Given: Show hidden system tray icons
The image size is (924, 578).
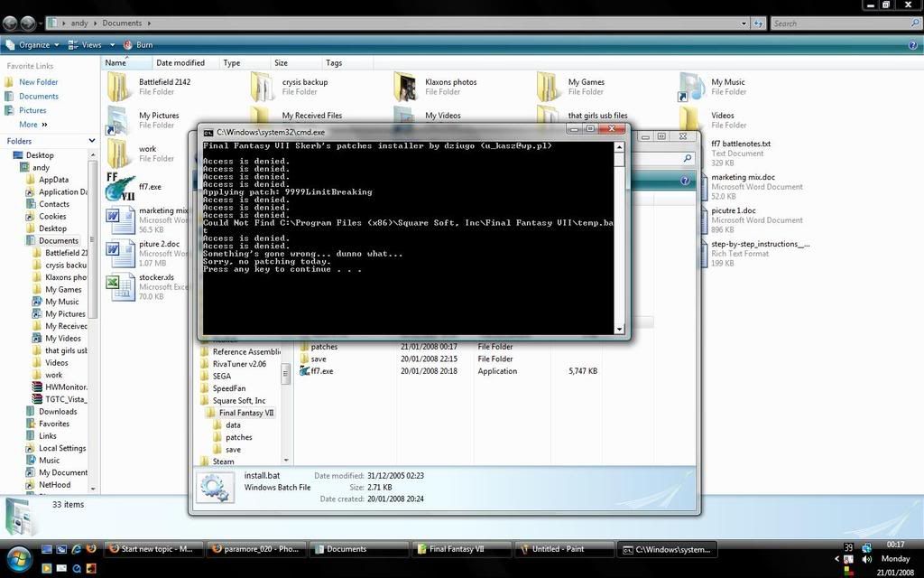Looking at the screenshot, I should tap(836, 558).
